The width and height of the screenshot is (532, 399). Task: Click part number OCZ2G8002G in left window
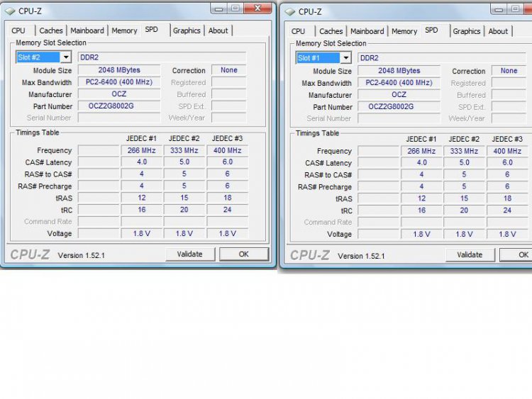click(x=119, y=106)
